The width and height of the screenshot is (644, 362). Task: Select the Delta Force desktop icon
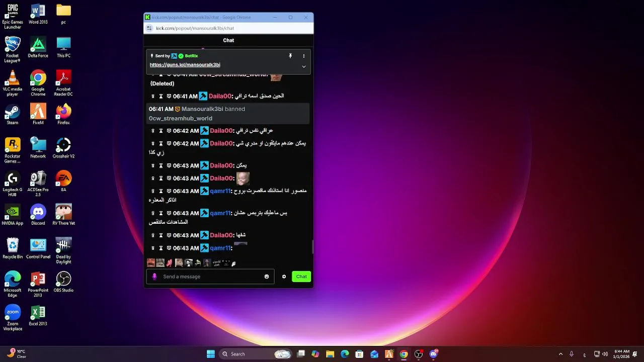(38, 48)
